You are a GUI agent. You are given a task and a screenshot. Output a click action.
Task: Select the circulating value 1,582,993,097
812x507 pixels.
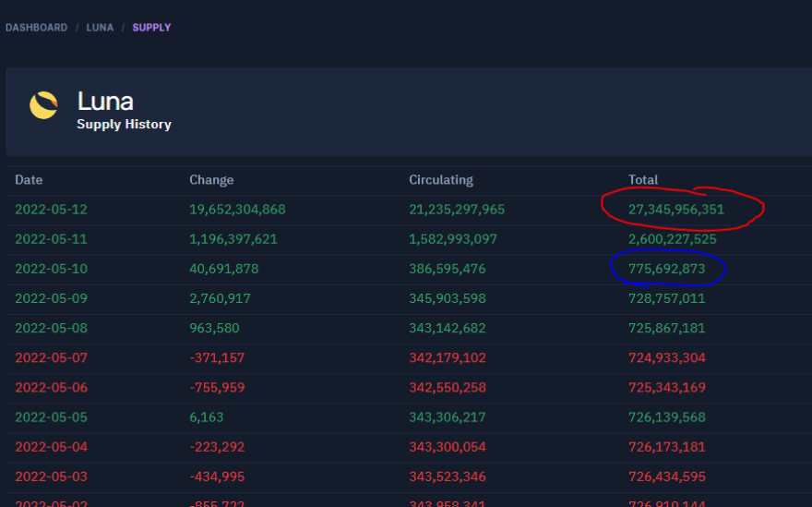pyautogui.click(x=453, y=239)
